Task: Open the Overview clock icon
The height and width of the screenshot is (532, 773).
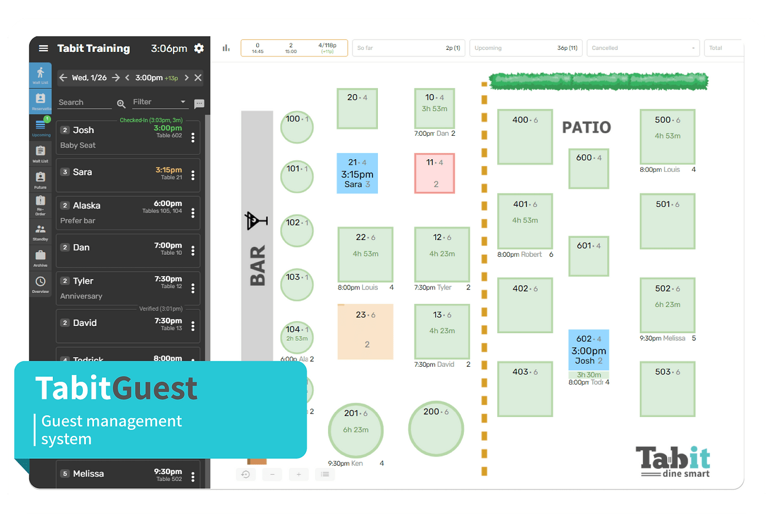Action: point(41,284)
